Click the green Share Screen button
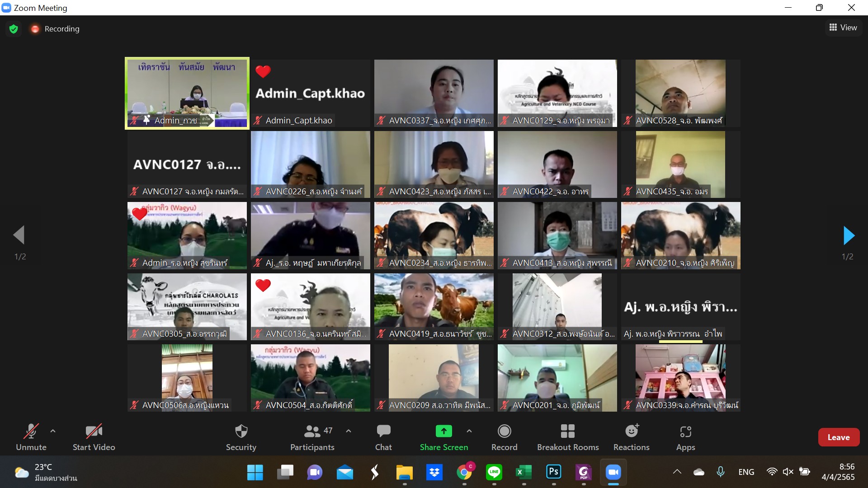This screenshot has height=488, width=868. 444,437
